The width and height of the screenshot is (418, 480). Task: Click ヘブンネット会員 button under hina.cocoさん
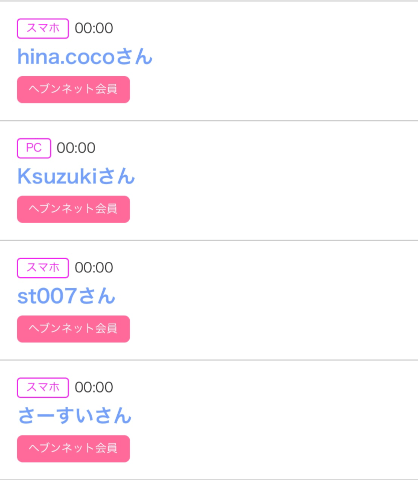pos(73,89)
